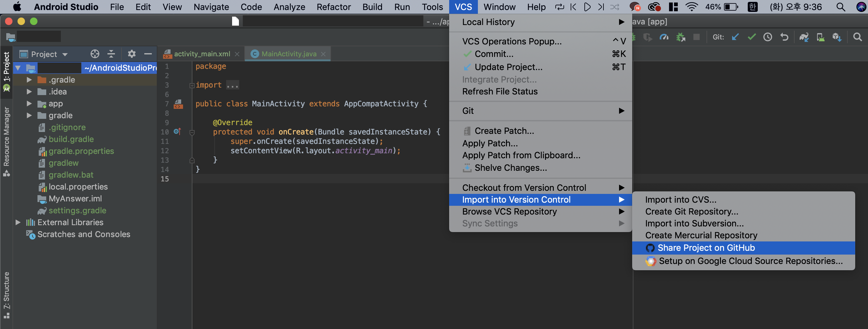Close the activity_main.xml tab
868x329 pixels.
point(237,54)
